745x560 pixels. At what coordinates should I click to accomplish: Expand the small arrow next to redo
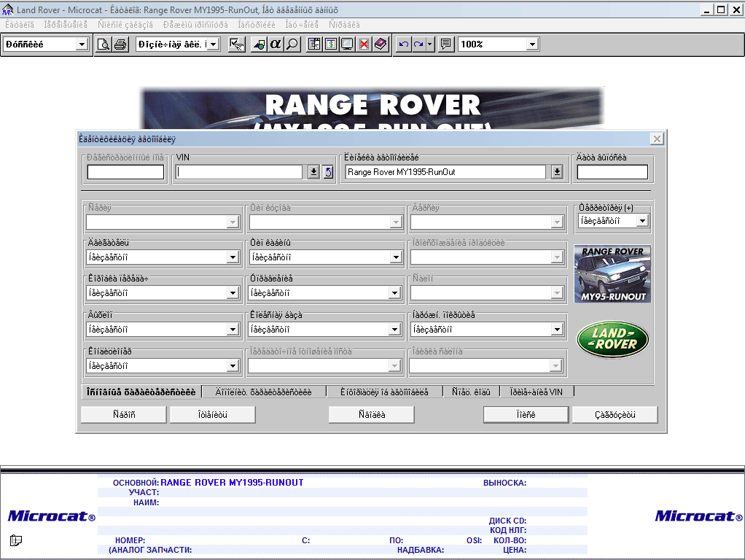429,44
